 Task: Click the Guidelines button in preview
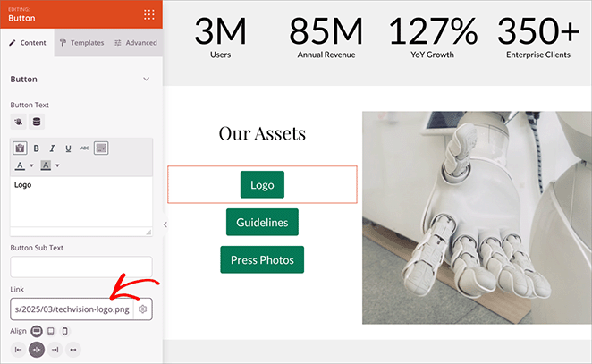262,222
